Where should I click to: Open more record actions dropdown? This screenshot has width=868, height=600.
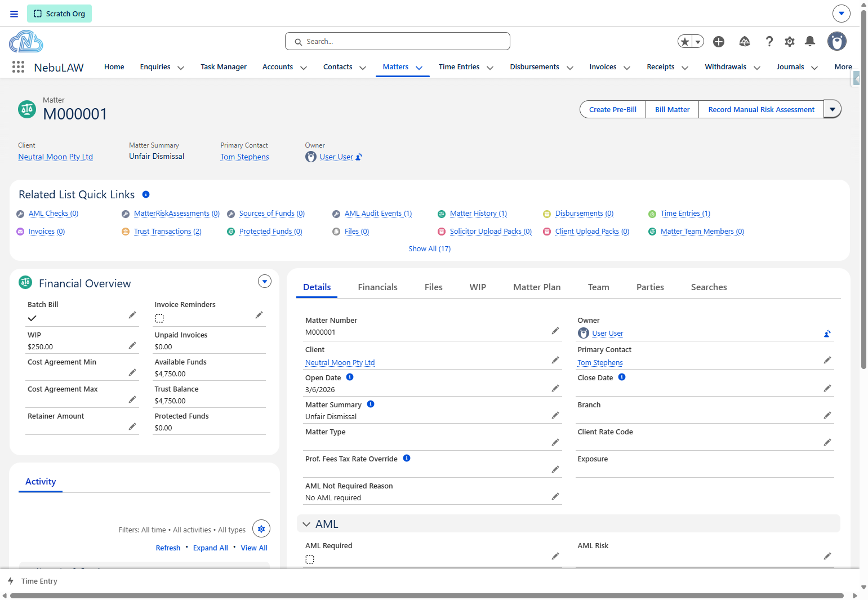tap(833, 109)
